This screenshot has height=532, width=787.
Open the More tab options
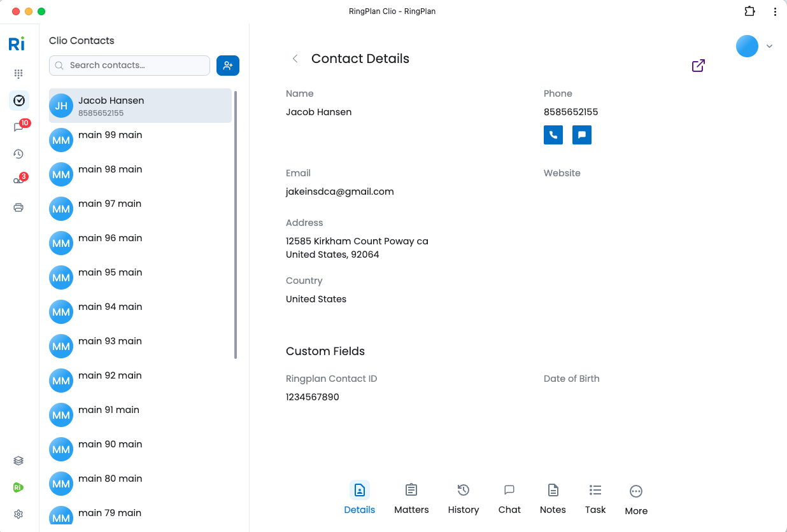pos(636,500)
